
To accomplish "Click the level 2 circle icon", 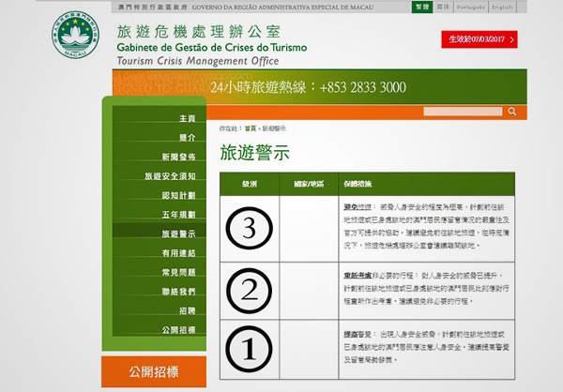I will 250,291.
